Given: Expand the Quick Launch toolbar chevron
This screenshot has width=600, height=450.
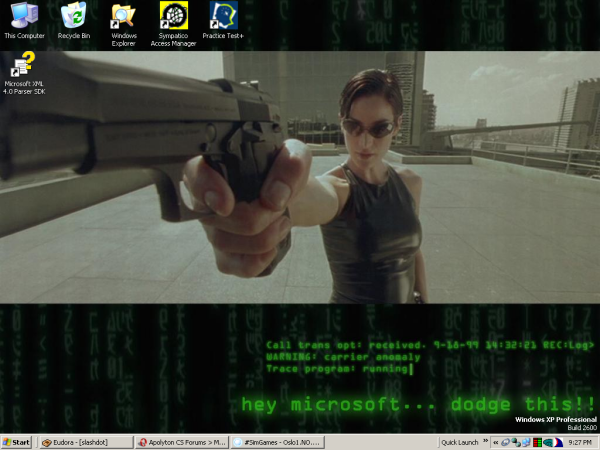Looking at the screenshot, I should coord(483,442).
